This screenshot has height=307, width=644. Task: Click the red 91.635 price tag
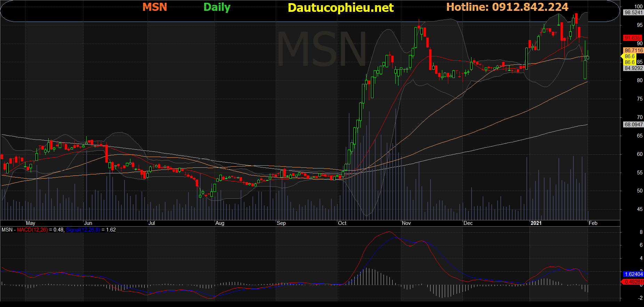pyautogui.click(x=633, y=38)
